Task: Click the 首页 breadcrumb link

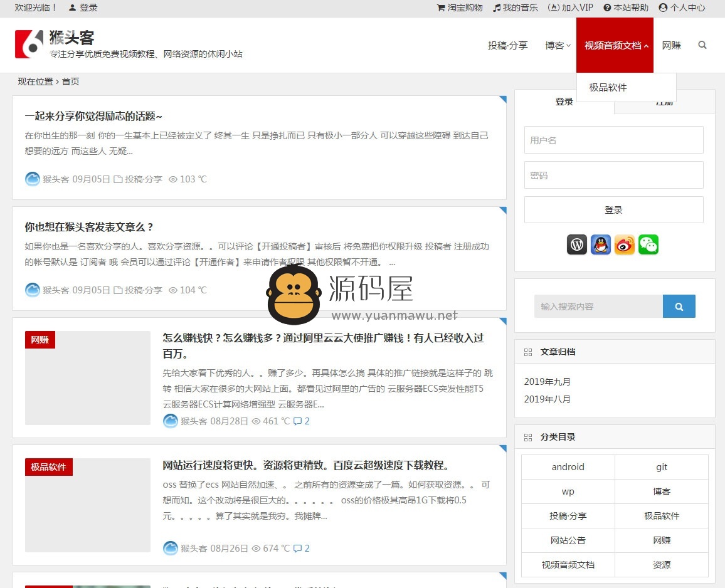Action: [70, 81]
